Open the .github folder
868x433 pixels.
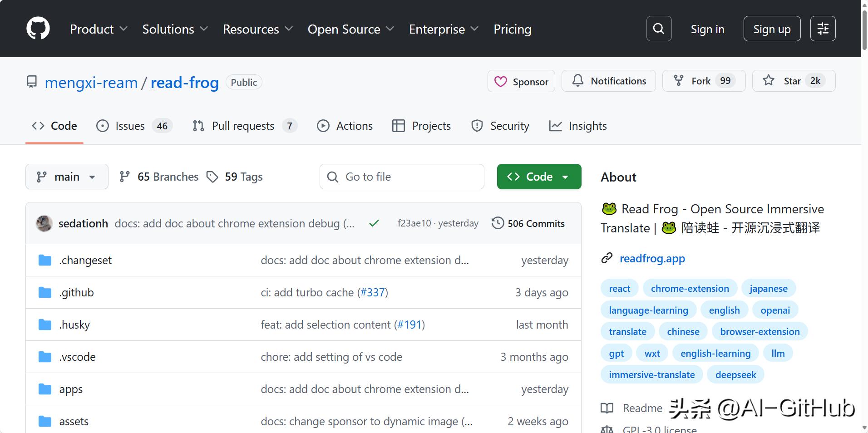click(76, 292)
